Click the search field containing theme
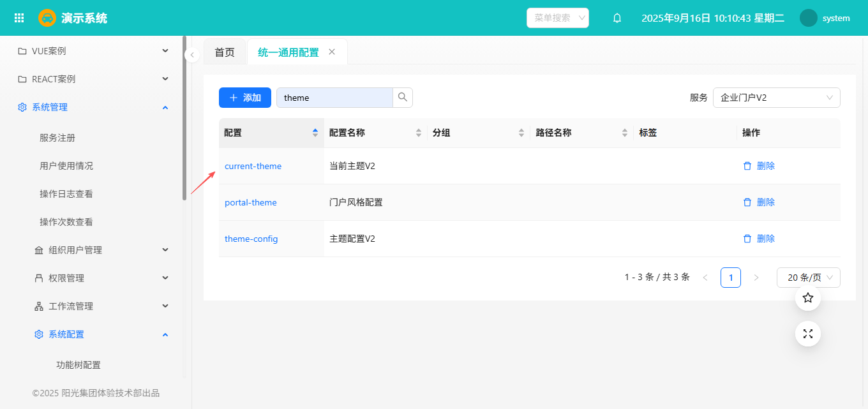Image resolution: width=868 pixels, height=409 pixels. (334, 98)
